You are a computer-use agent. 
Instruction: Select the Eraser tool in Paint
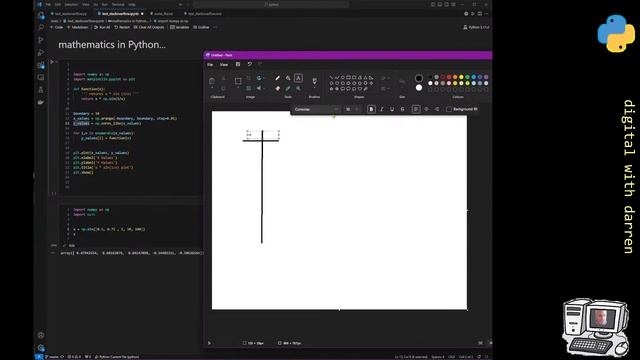278,88
